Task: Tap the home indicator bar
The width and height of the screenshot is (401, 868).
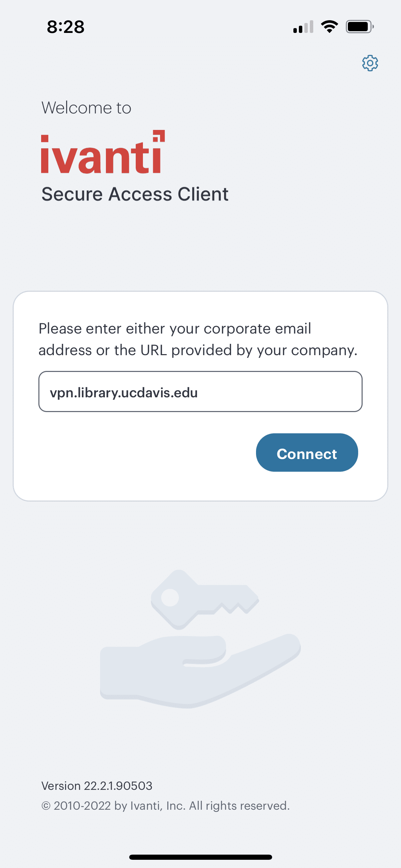Action: click(200, 857)
